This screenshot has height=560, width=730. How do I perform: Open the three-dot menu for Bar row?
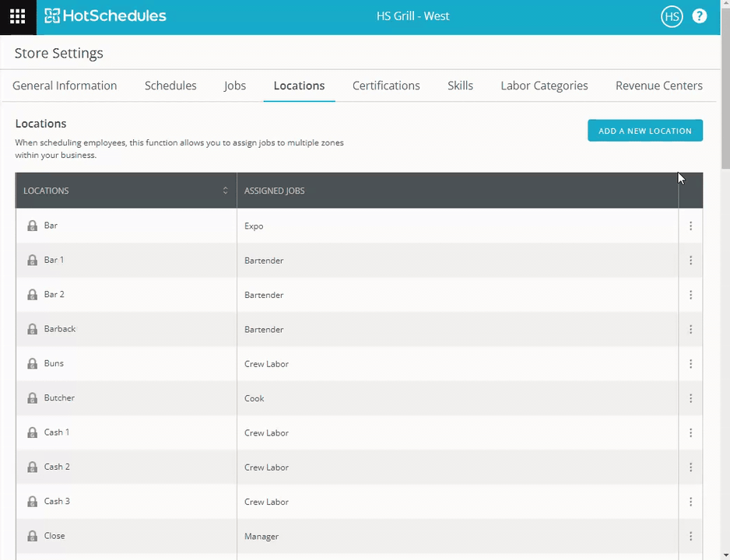[690, 226]
